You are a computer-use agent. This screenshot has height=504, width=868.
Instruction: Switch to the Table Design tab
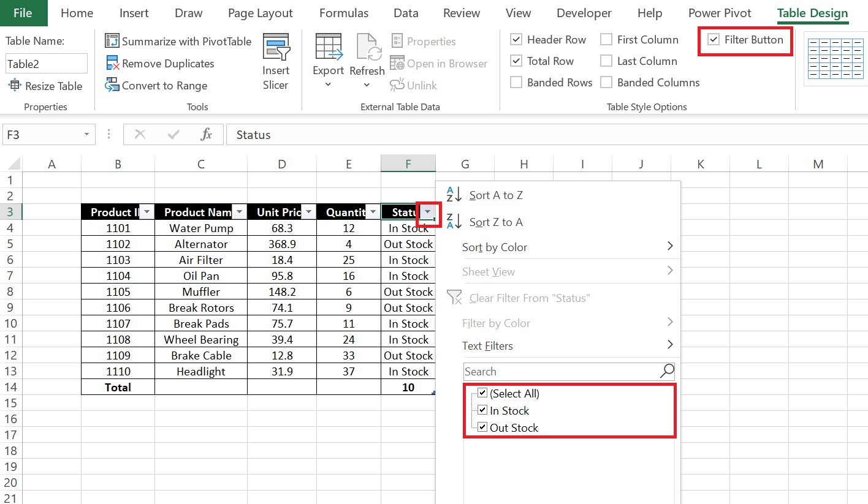[x=812, y=12]
